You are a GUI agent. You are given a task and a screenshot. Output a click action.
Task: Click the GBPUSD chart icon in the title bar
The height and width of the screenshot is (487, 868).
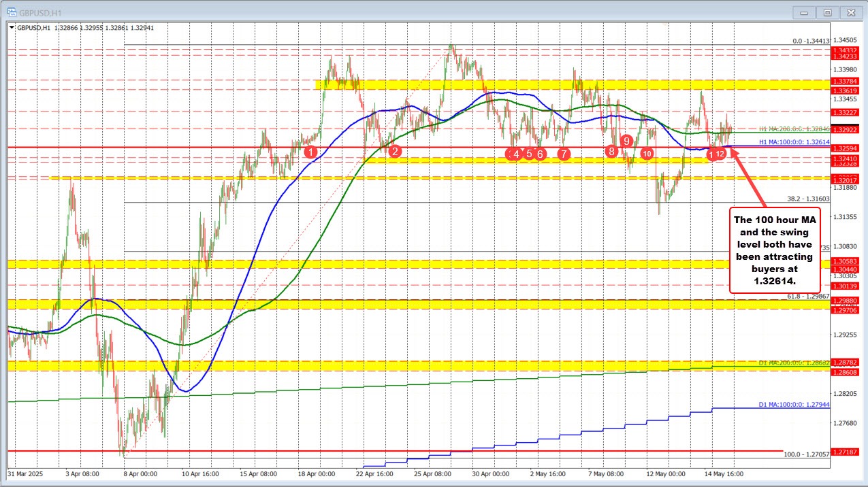tap(12, 12)
